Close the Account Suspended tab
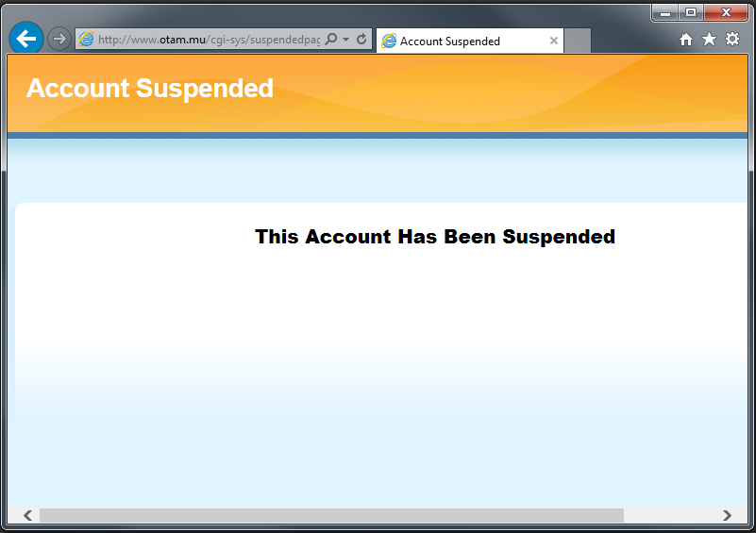756x533 pixels. point(554,41)
